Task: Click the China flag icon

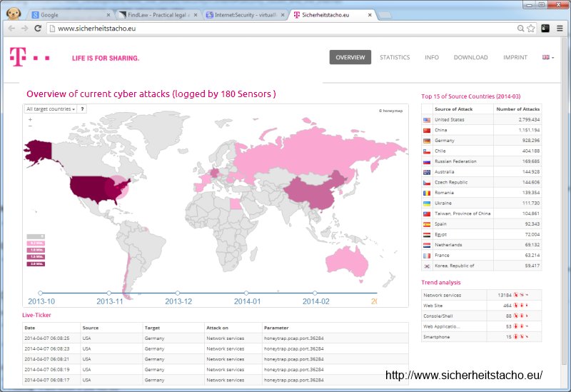Action: point(427,131)
